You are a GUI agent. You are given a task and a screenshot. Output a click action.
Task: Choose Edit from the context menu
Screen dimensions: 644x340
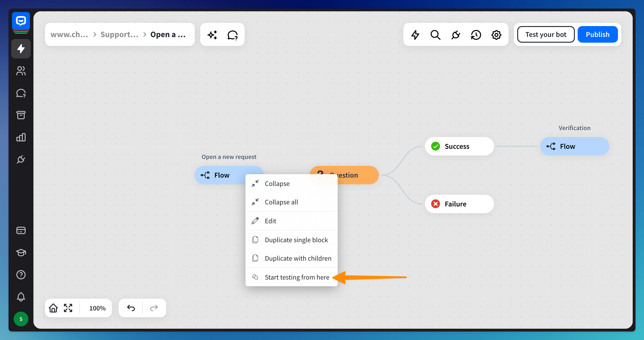271,221
